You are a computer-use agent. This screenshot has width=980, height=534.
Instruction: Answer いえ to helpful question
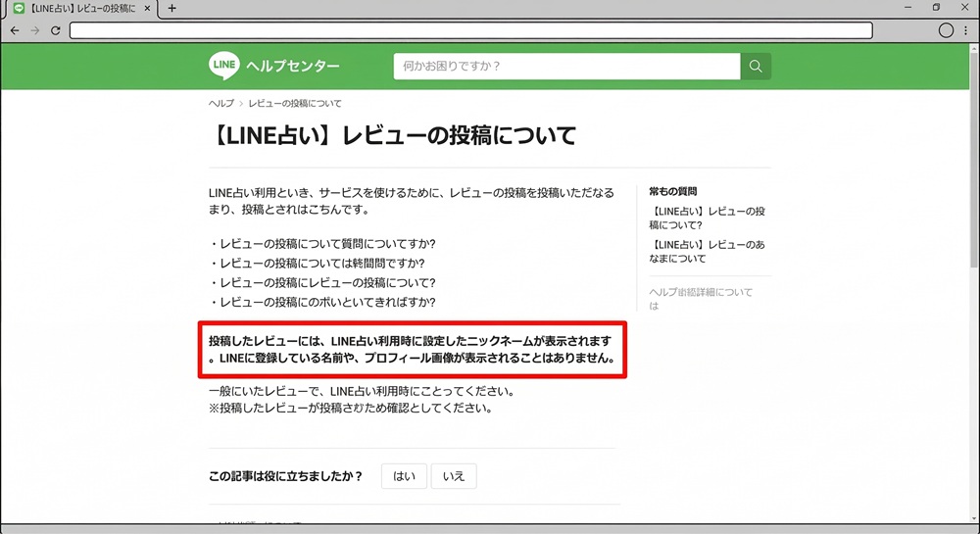tap(454, 476)
